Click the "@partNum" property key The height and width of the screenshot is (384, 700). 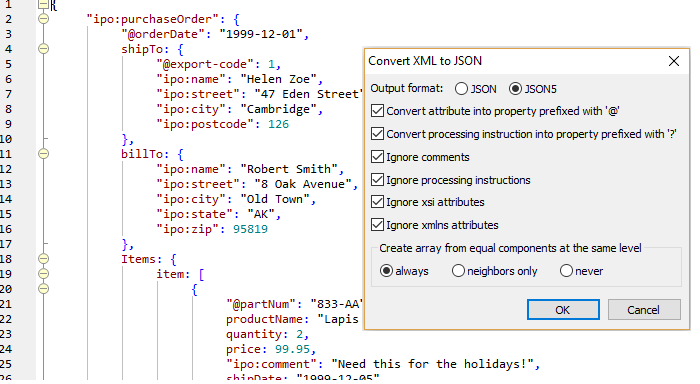tap(261, 304)
